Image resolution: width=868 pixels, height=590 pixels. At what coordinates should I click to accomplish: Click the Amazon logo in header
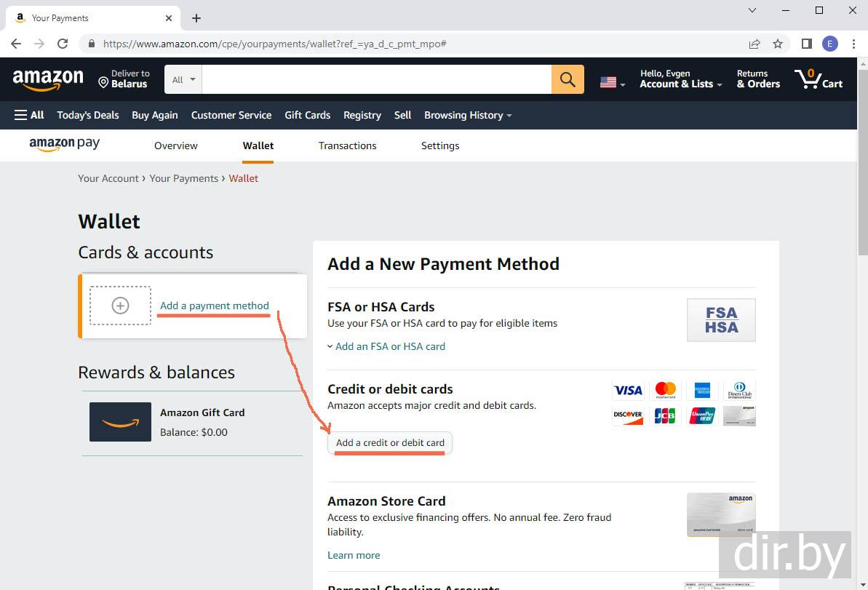tap(48, 80)
